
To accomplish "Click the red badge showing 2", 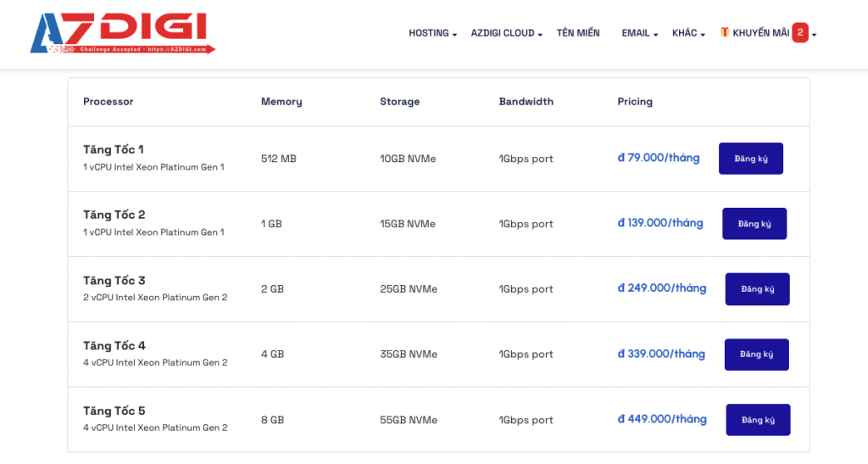I will pos(799,33).
